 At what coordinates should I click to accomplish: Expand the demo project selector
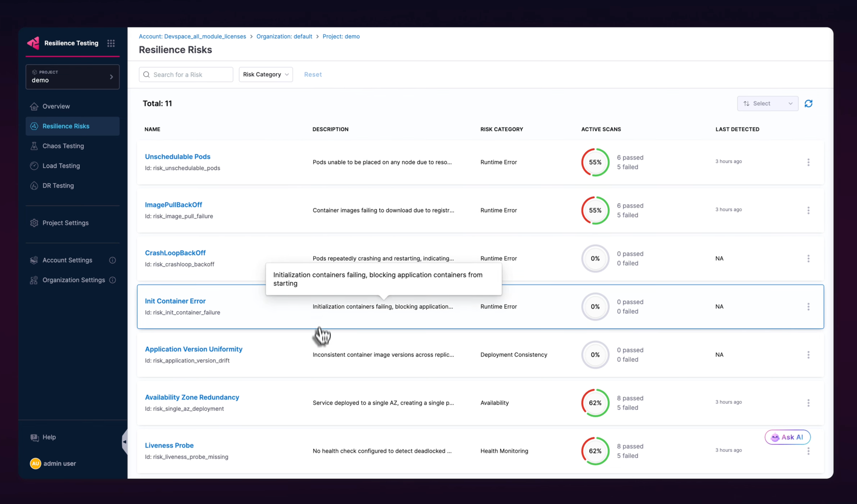tap(72, 77)
